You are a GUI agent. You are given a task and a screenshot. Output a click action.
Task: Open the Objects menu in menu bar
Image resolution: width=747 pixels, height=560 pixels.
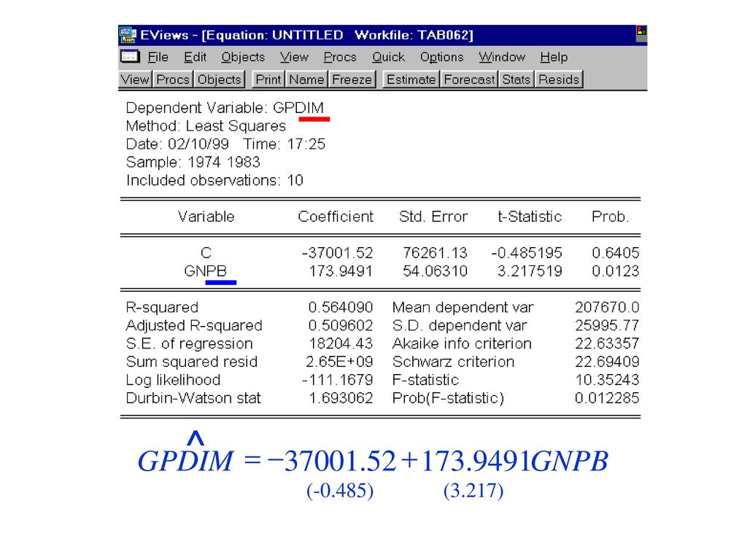(243, 57)
